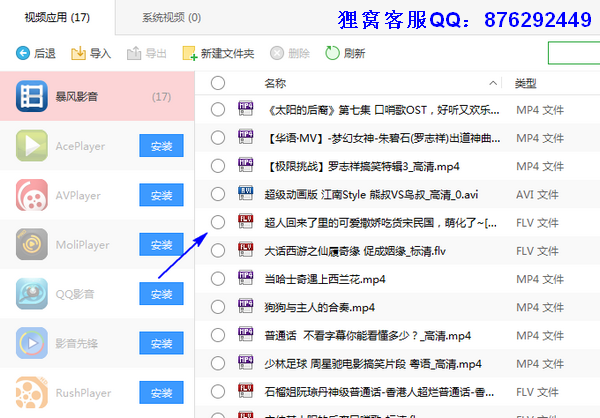The width and height of the screenshot is (600, 418).
Task: Select checkbox for 石榴姐阮琼丹 video
Action: tap(218, 392)
